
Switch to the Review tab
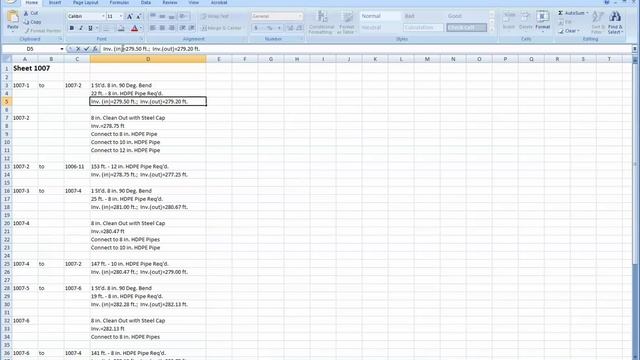tap(170, 2)
